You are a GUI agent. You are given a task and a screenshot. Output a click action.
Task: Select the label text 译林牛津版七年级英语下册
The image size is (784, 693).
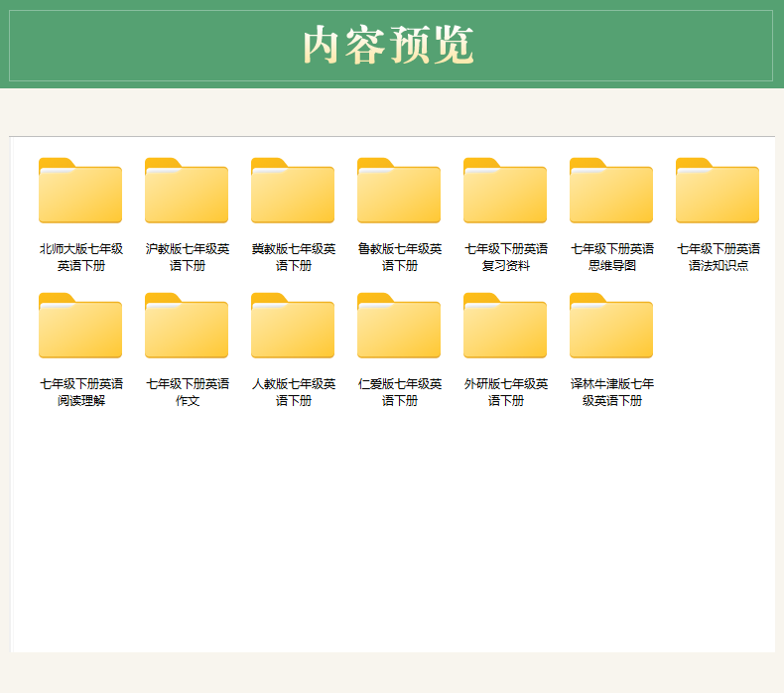click(612, 392)
